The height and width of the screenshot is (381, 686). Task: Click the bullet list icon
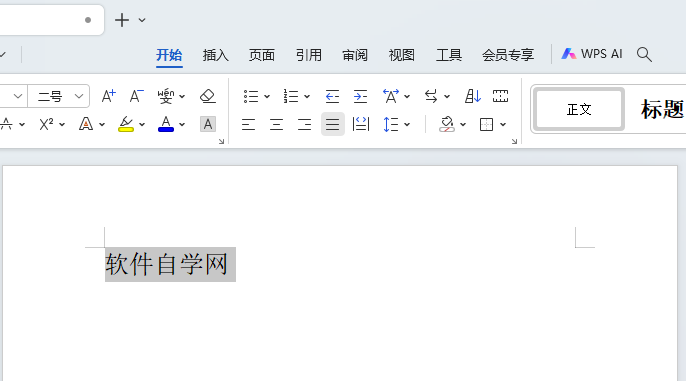pyautogui.click(x=251, y=96)
